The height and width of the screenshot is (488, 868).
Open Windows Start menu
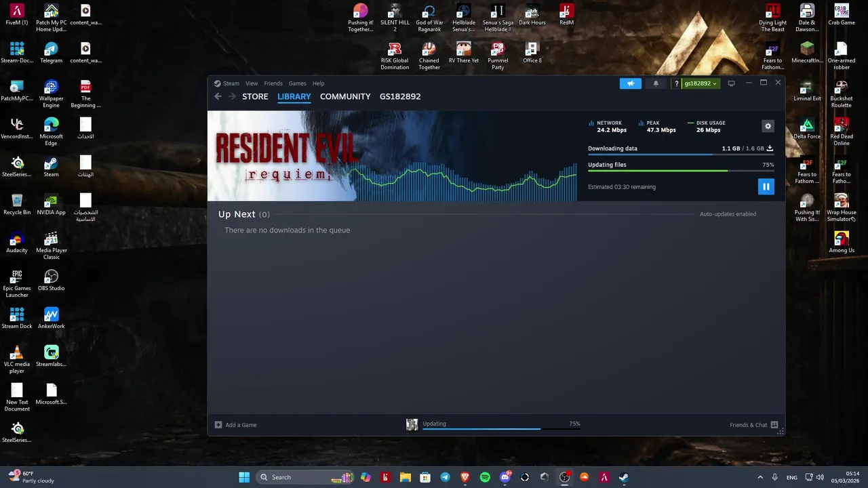tap(244, 477)
